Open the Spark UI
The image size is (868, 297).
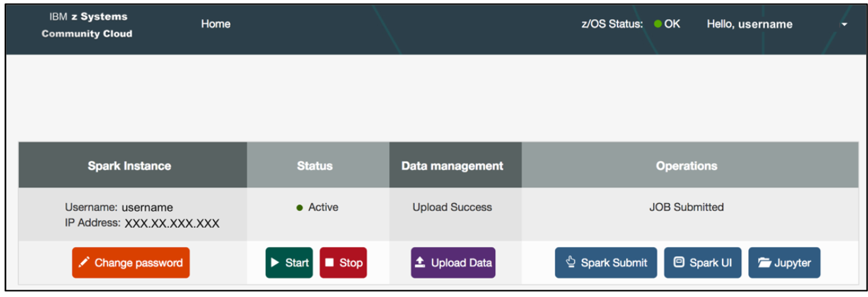[x=703, y=263]
